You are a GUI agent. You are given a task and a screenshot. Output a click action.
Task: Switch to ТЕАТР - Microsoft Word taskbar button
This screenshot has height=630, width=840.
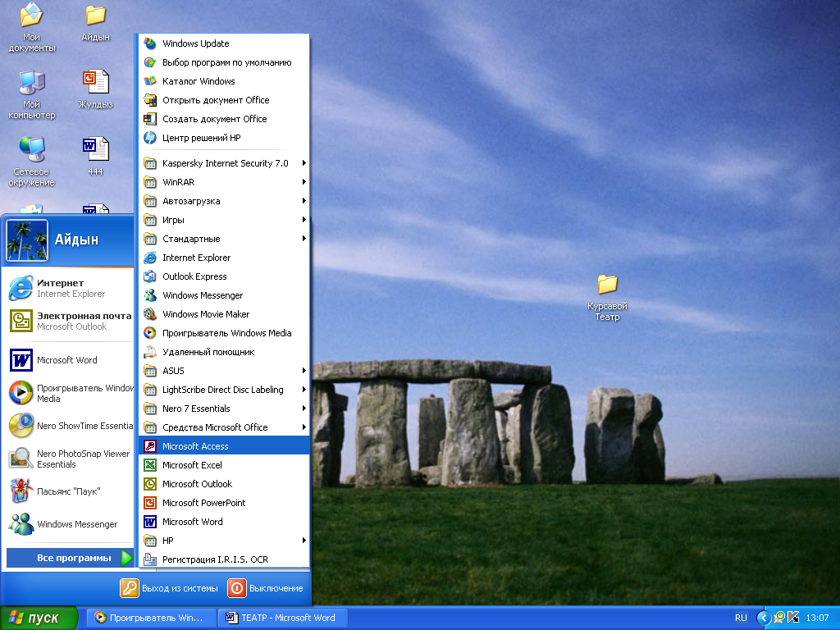coord(283,618)
